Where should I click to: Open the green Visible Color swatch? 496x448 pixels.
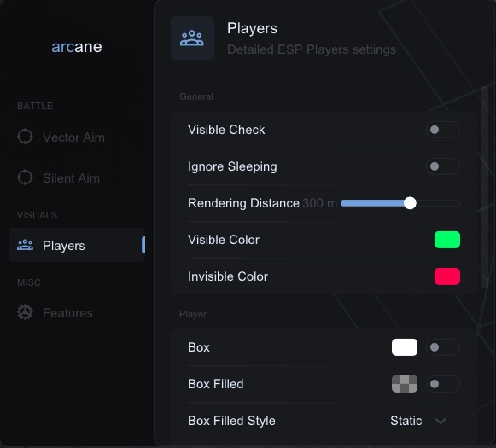click(447, 240)
